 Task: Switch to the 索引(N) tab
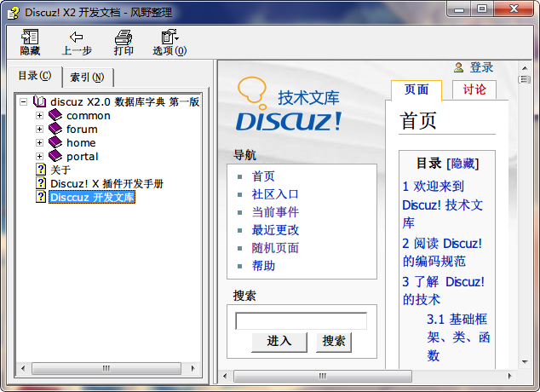pos(87,78)
